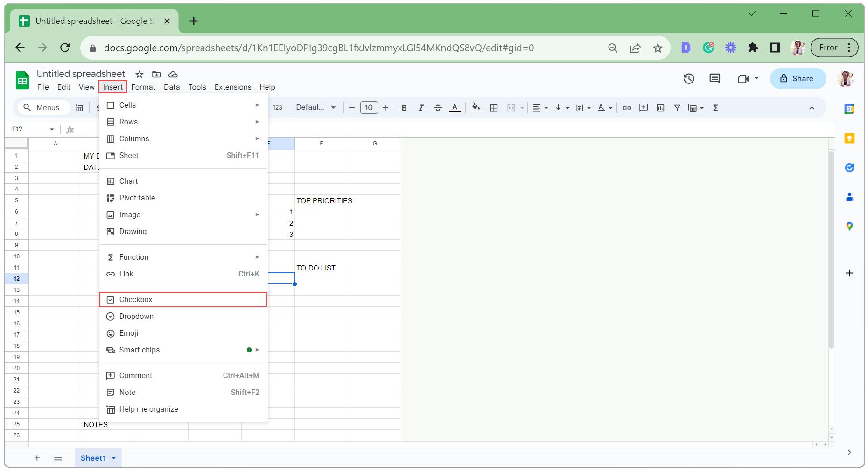The image size is (868, 470).
Task: Click the Bold formatting icon
Action: [404, 108]
